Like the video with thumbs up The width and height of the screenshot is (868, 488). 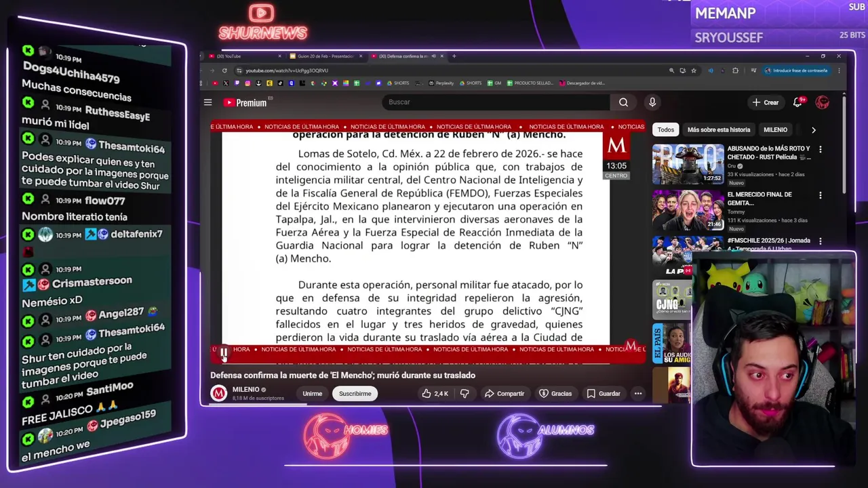coord(435,394)
